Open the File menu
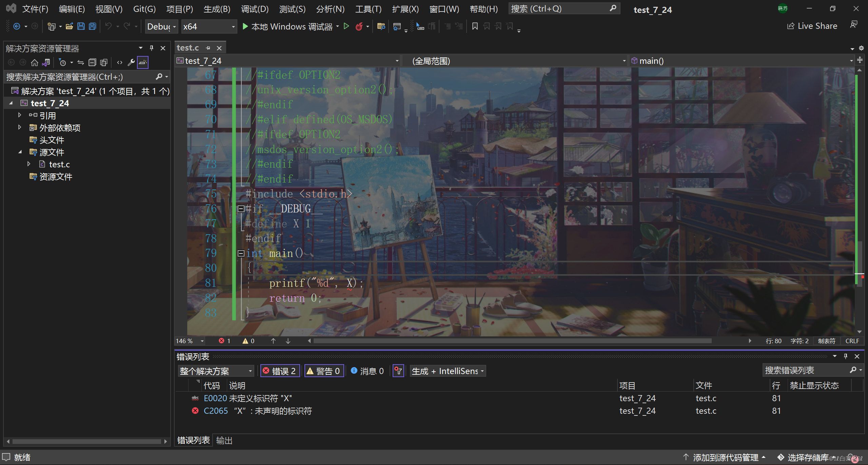Viewport: 868px width, 465px height. point(35,9)
